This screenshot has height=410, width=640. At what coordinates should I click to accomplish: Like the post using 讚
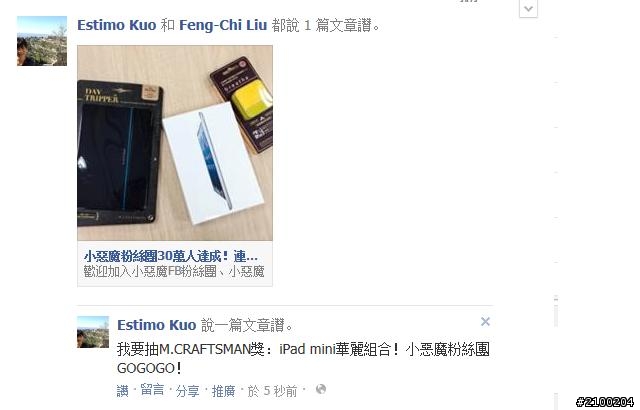coord(122,391)
